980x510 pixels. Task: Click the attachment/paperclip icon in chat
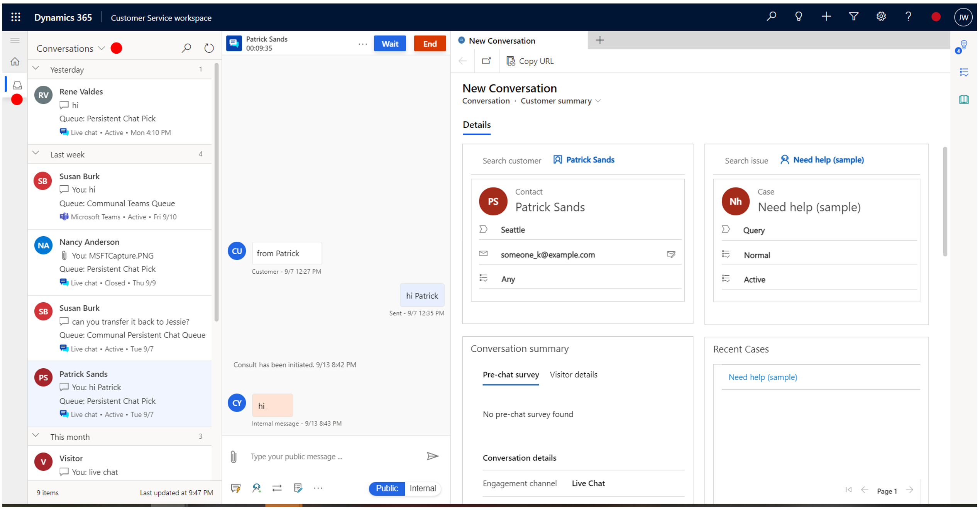[234, 456]
